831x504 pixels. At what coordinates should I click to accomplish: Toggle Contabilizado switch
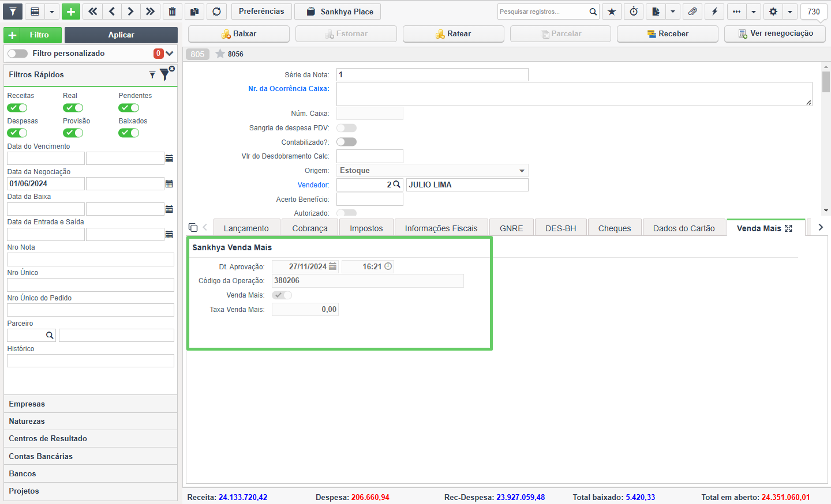tap(347, 142)
